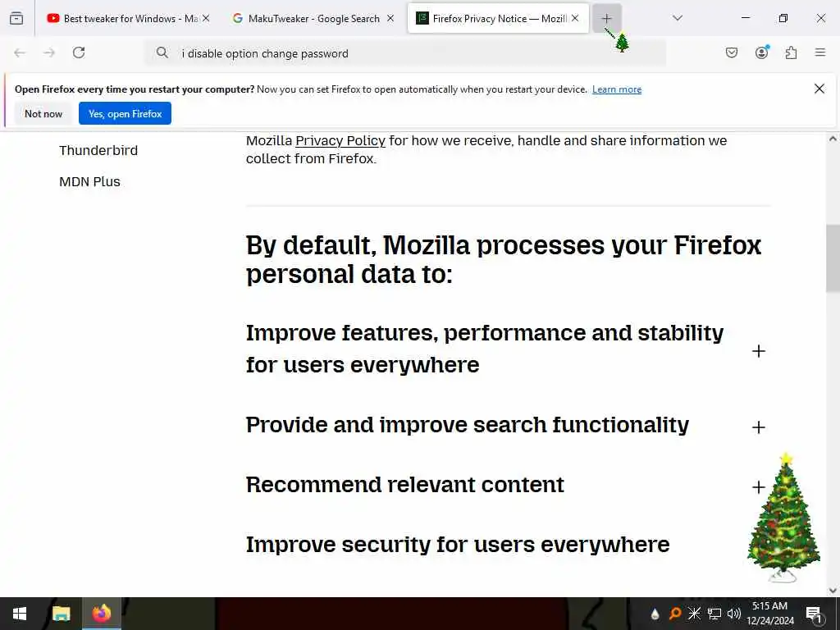
Task: Click the search magnifier in address bar
Action: click(x=162, y=52)
